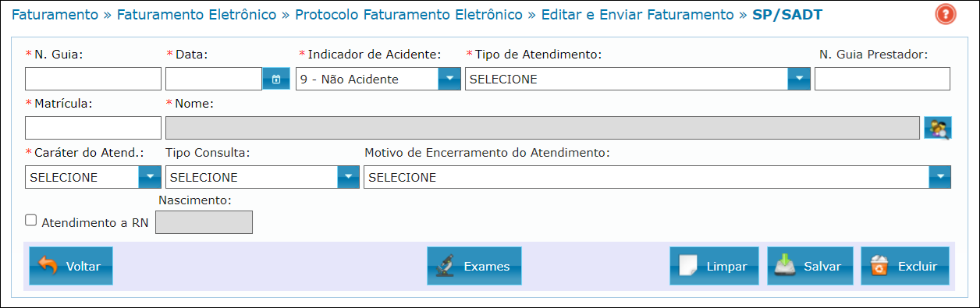Click the Voltar button with back arrow

[71, 266]
